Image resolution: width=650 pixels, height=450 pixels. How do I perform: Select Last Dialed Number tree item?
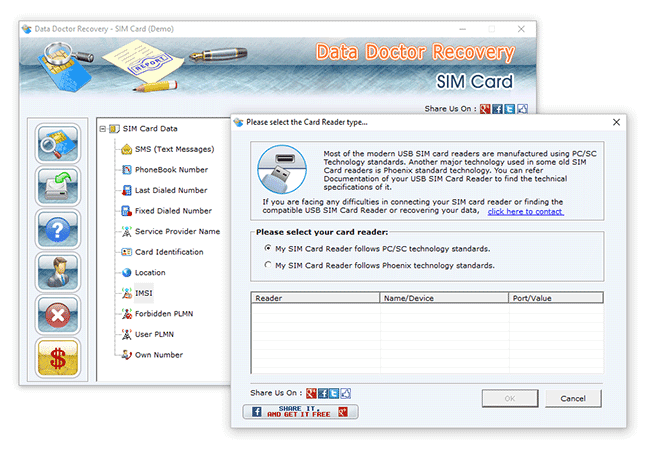click(x=171, y=190)
